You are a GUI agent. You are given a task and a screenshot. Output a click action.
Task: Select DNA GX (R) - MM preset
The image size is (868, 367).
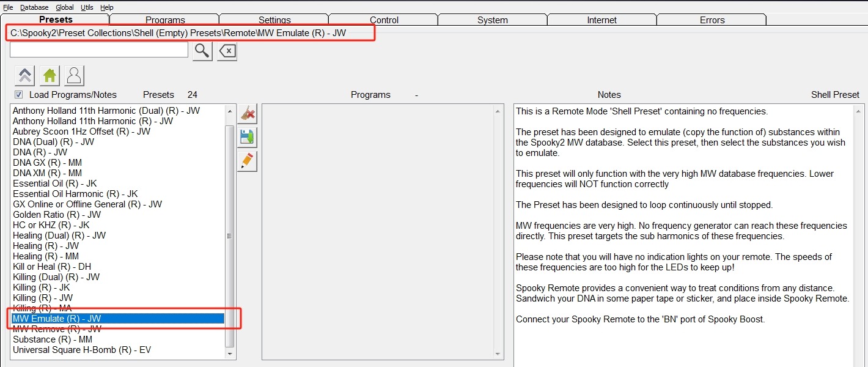pyautogui.click(x=47, y=163)
